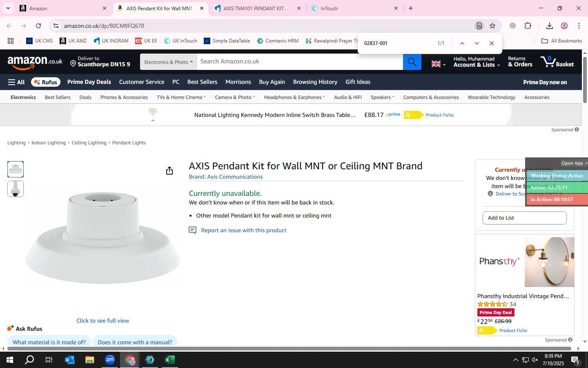
Task: Bookmark this page with the star icon
Action: click(492, 26)
